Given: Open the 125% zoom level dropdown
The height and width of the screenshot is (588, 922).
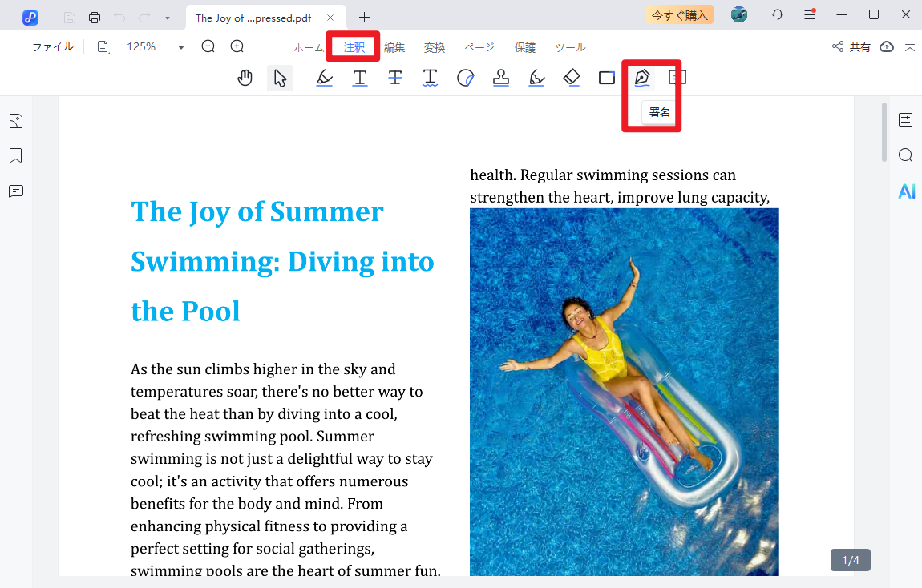Looking at the screenshot, I should pos(181,48).
